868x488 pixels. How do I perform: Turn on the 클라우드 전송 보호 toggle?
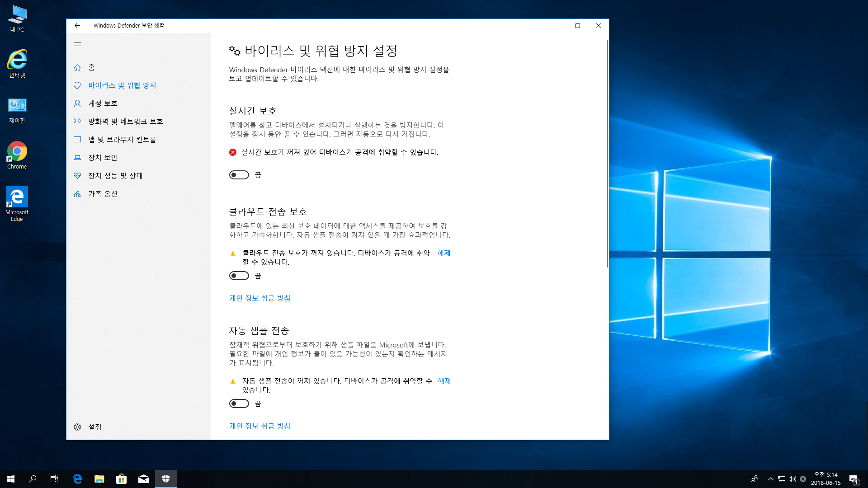coord(239,276)
